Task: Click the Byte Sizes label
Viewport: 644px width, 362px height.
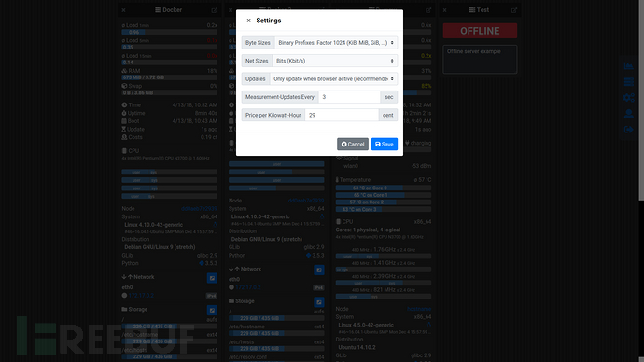Action: 258,43
